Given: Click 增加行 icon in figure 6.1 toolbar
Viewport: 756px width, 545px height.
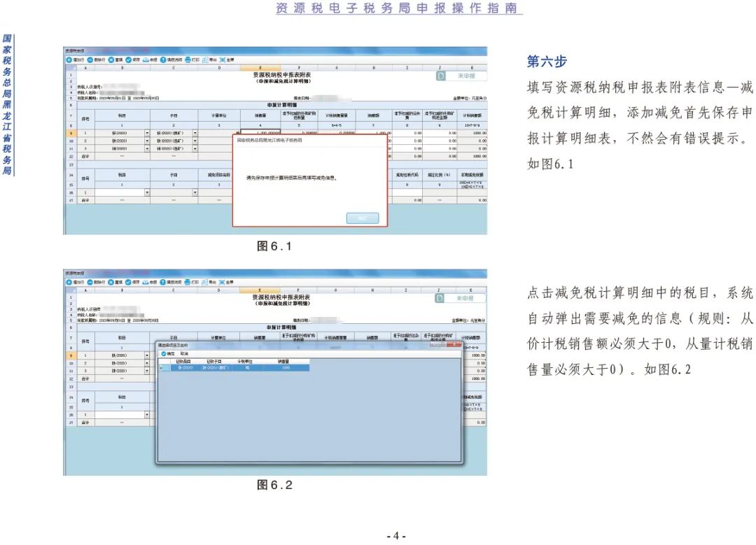Looking at the screenshot, I should coord(69,59).
